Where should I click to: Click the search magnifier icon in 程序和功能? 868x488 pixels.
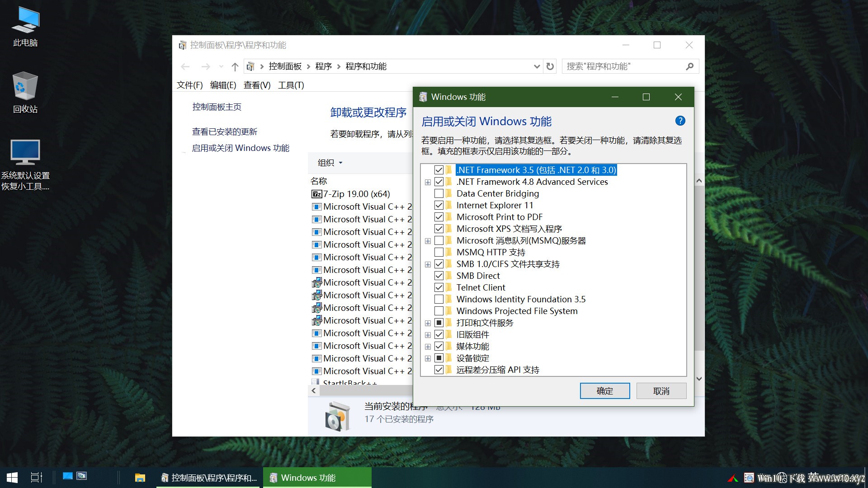tap(689, 66)
